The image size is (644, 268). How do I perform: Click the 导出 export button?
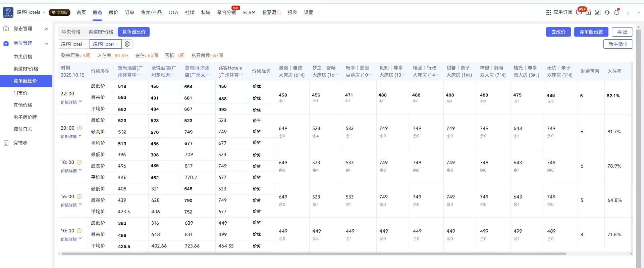tap(622, 32)
